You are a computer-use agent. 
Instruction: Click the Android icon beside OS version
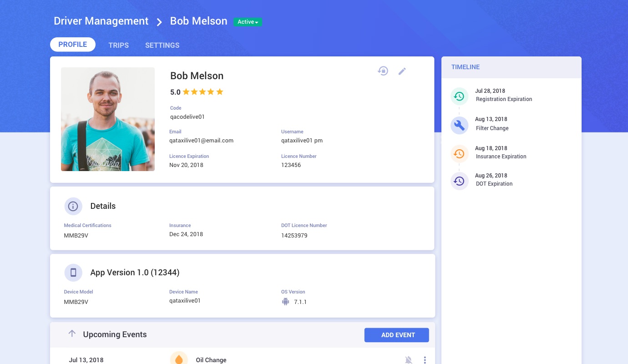(x=285, y=301)
